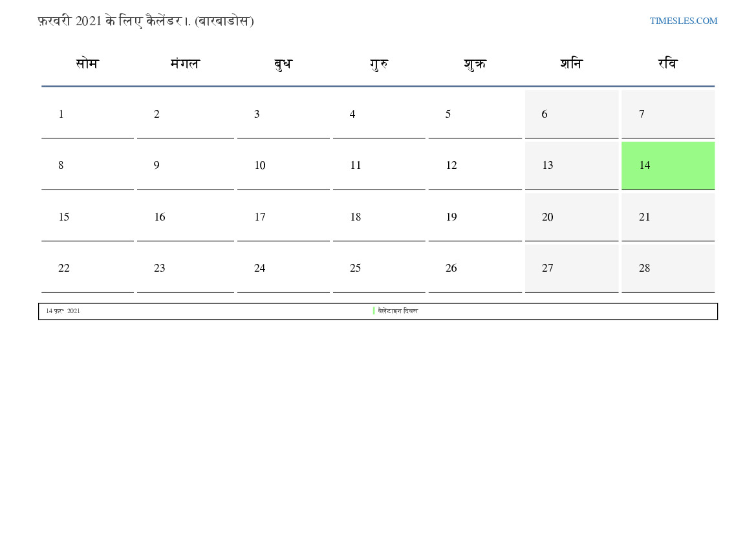Viewport: 756px width, 535px height.
Task: Click date 28 in last row
Action: pos(668,268)
